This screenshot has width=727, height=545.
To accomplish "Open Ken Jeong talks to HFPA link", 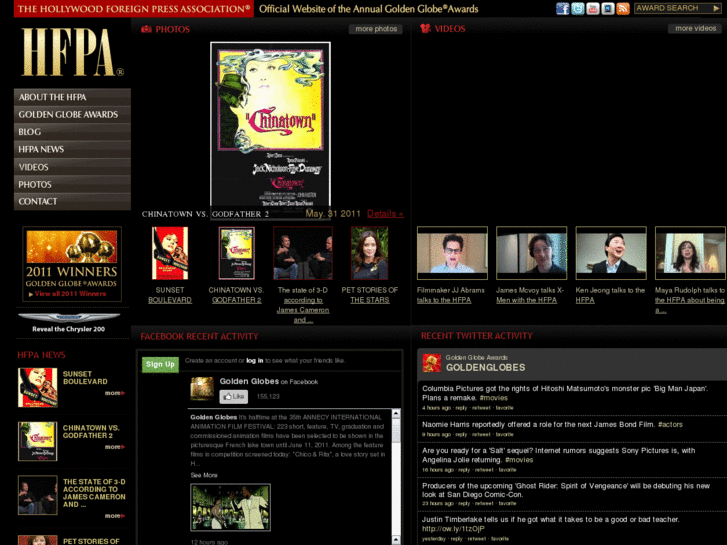I will (610, 295).
